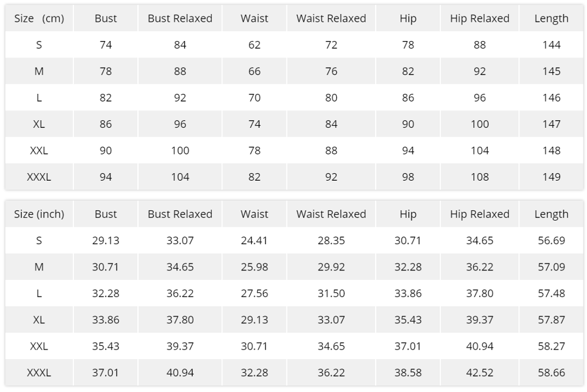Screen dimensions: 587x392
Task: Click 'Bust Relaxed' header in the cm table
Action: tap(180, 19)
